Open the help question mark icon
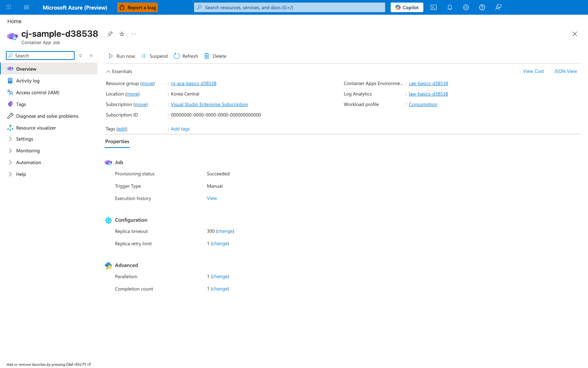This screenshot has width=588, height=368. coord(482,7)
